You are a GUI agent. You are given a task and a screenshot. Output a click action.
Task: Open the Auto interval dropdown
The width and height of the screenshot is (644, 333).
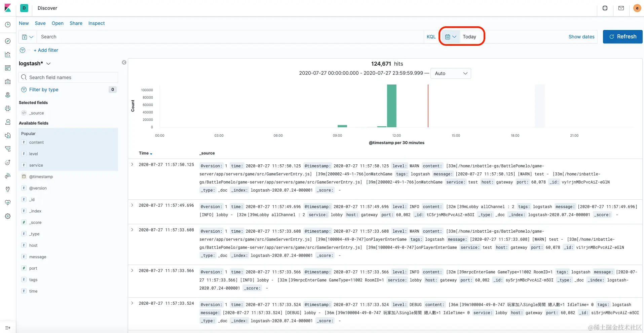point(451,73)
